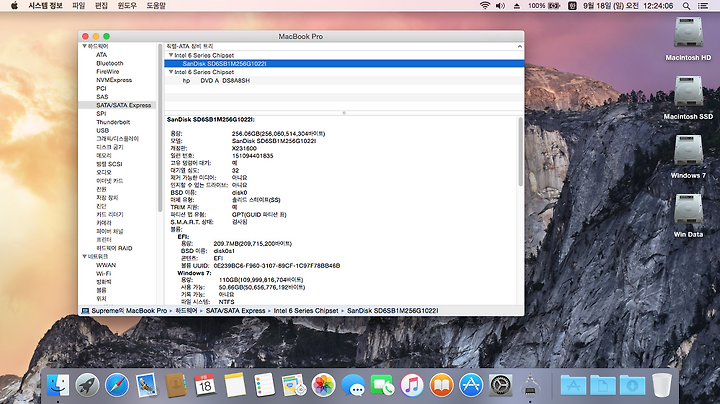Open the yellow Notes icon in Dock

tap(235, 385)
